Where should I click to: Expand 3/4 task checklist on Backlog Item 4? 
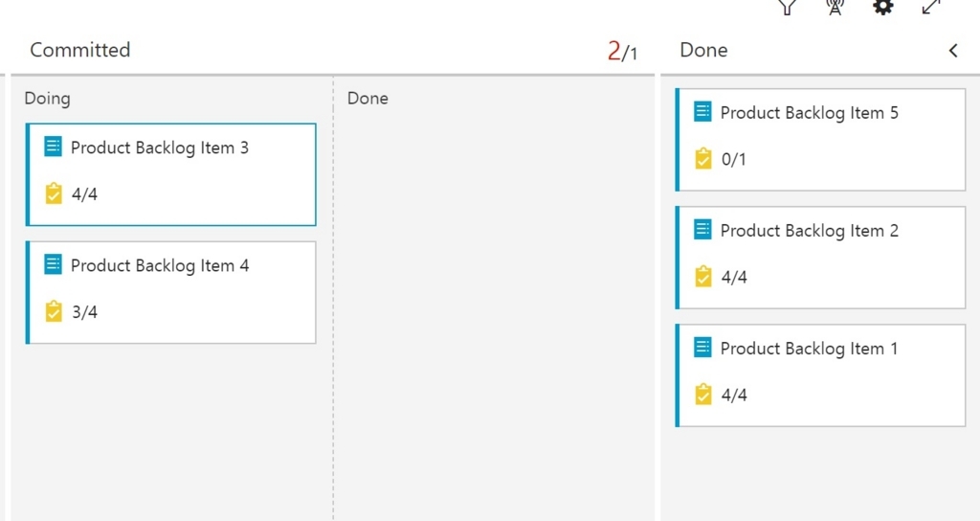pos(71,311)
